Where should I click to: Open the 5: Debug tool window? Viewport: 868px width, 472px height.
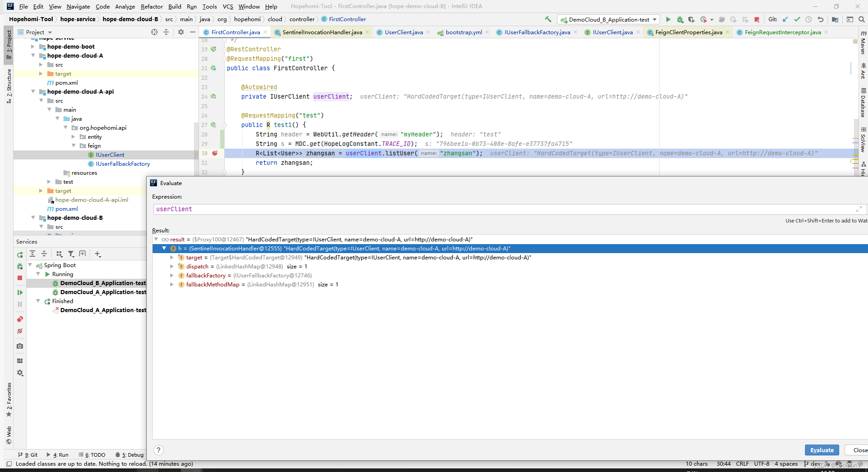tap(130, 455)
